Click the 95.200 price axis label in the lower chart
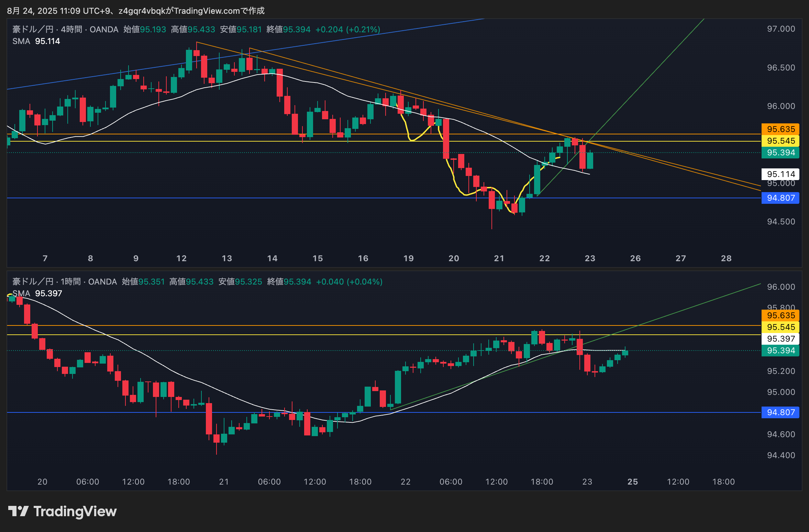The image size is (809, 532). (x=781, y=371)
